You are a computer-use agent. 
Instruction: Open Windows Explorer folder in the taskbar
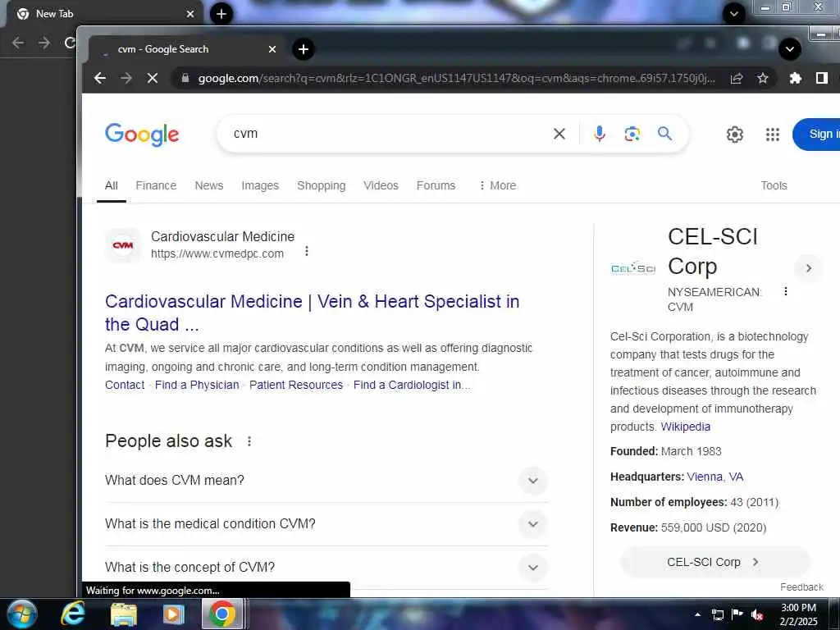click(124, 614)
